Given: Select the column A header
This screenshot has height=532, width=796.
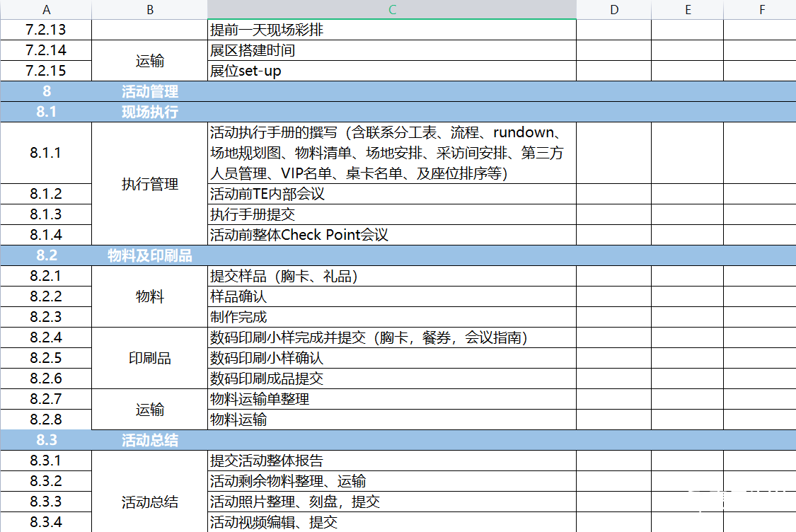Looking at the screenshot, I should click(46, 9).
